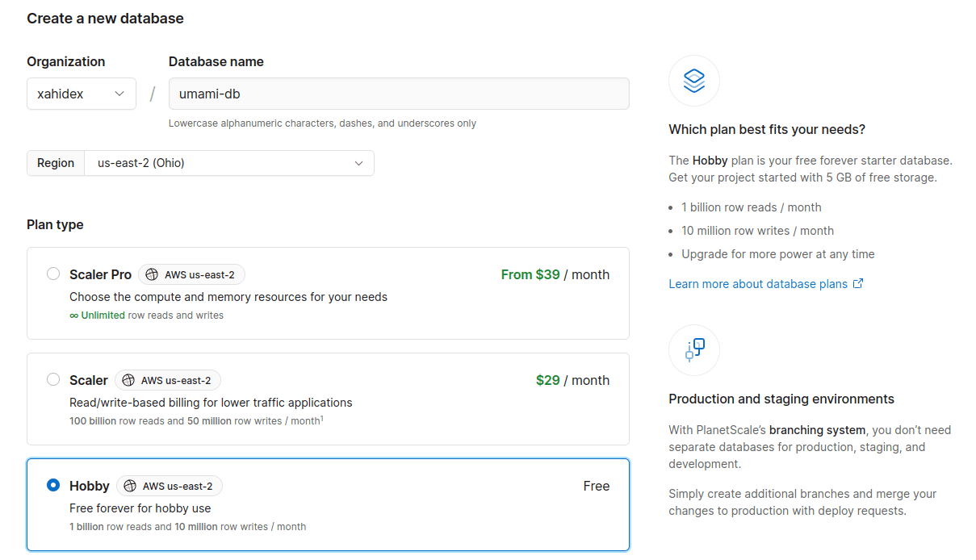Click the Unlimited row reads and writes text
This screenshot has width=976, height=560.
(x=147, y=316)
